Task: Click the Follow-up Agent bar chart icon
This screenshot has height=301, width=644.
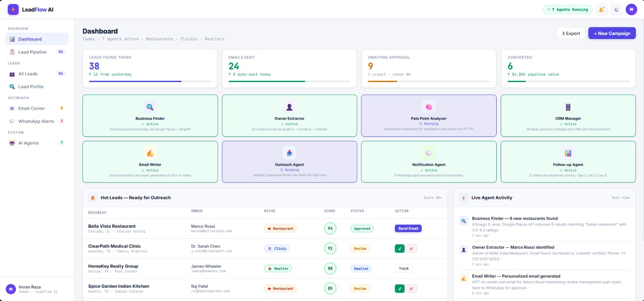Action: coord(568,153)
